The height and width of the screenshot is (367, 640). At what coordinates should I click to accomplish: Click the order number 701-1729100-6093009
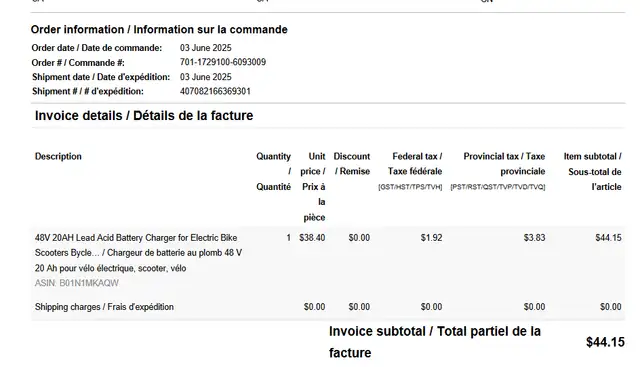[x=223, y=62]
